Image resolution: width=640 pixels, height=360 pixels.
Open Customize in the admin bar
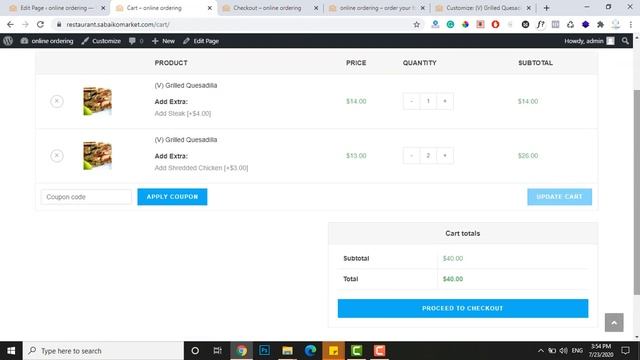(x=101, y=41)
